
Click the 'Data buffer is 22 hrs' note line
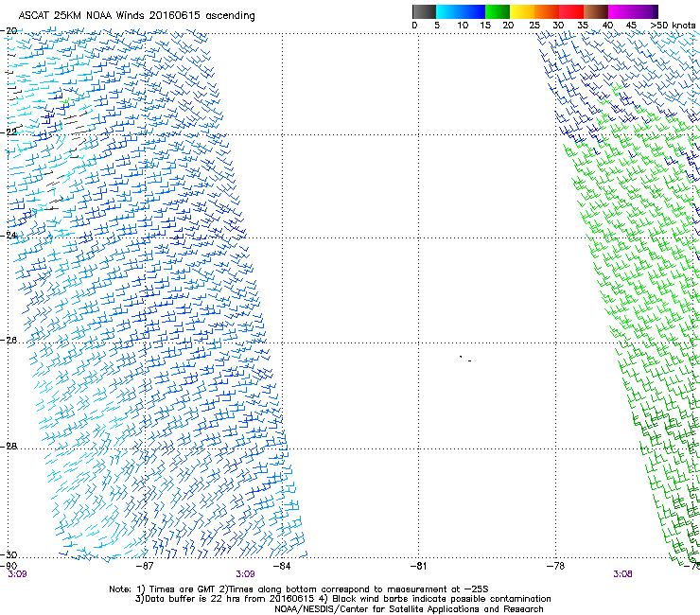tap(342, 599)
